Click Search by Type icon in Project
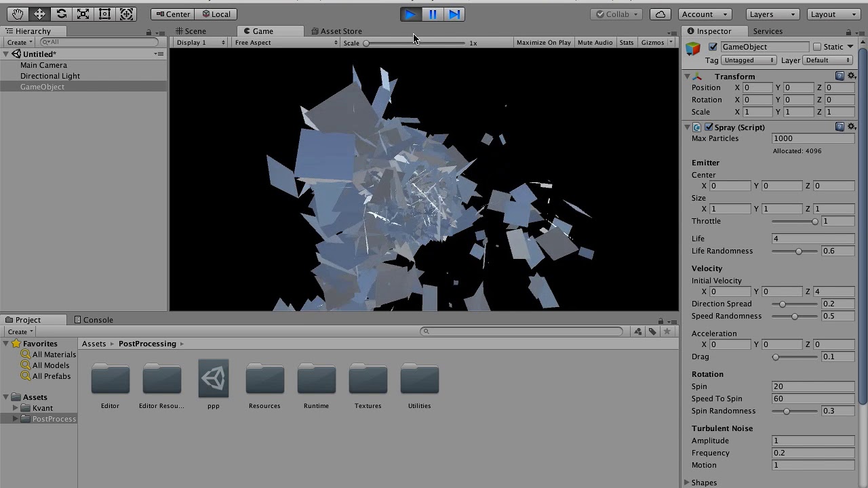Image resolution: width=868 pixels, height=488 pixels. pos(638,331)
